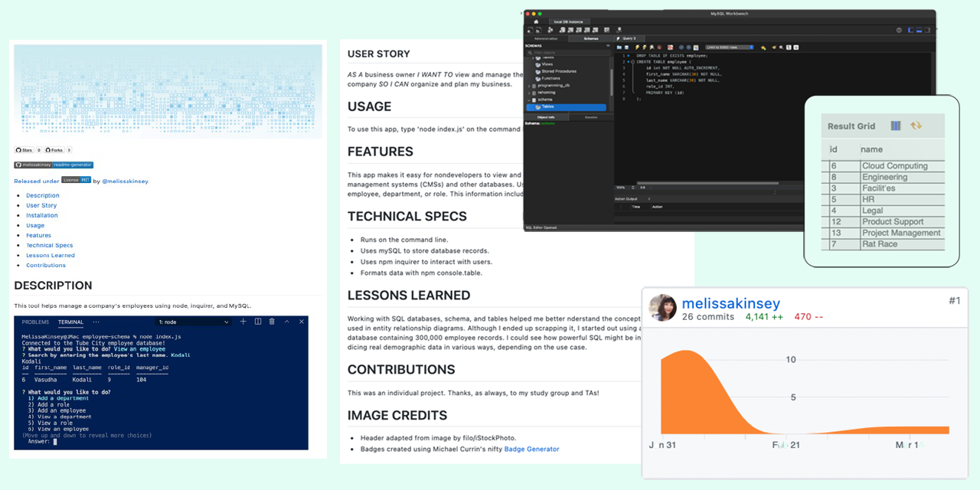Open the Object Info tab
This screenshot has width=980, height=490.
[x=546, y=117]
